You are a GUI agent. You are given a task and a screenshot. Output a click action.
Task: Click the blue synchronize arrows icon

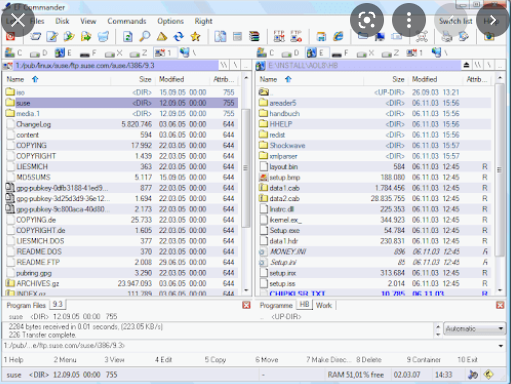[x=179, y=36]
